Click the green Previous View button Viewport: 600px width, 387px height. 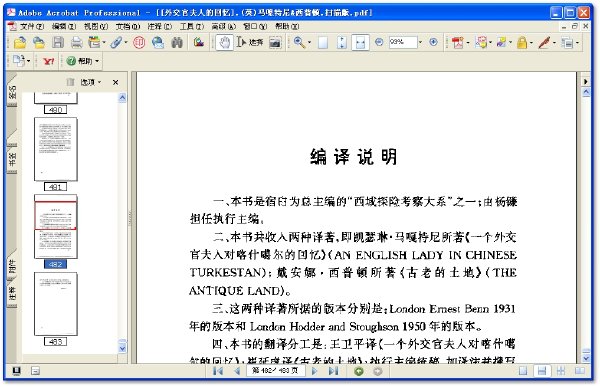359,371
